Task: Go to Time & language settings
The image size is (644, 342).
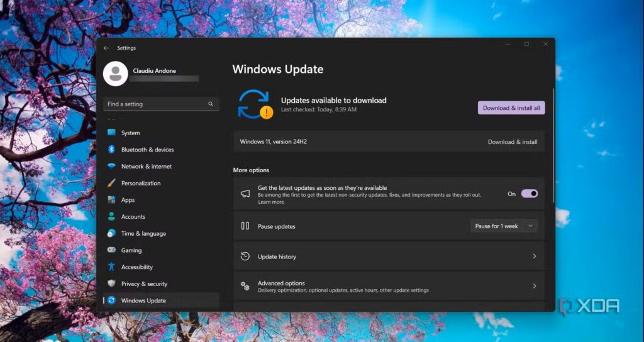Action: click(143, 234)
